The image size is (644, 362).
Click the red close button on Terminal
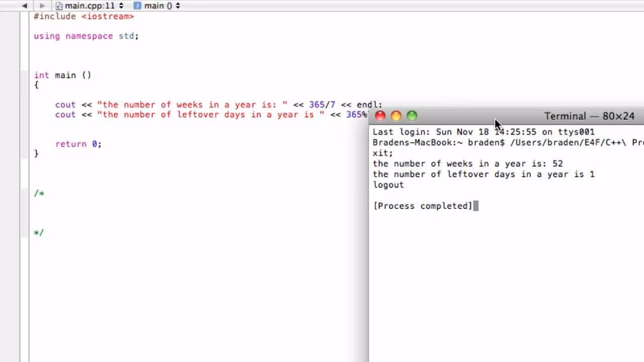point(380,116)
